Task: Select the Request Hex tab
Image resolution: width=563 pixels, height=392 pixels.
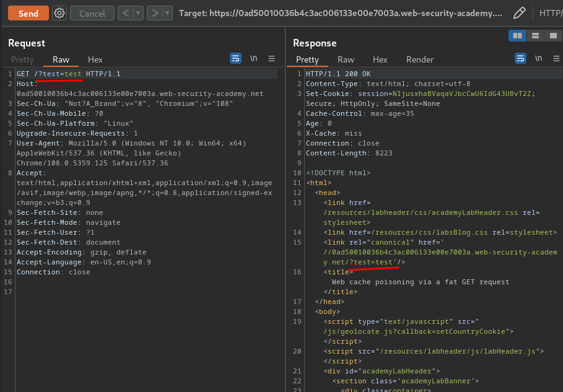Action: 95,59
